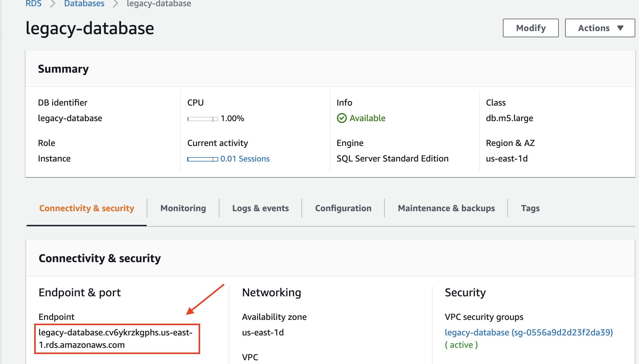Viewport: 639px width, 364px height.
Task: Click the Instance role value
Action: click(54, 158)
